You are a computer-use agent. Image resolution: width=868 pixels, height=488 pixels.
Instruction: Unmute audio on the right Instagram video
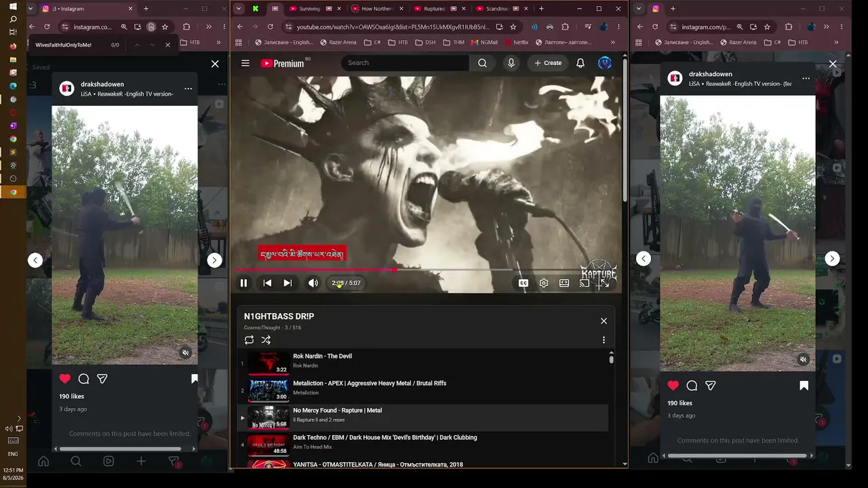[803, 360]
